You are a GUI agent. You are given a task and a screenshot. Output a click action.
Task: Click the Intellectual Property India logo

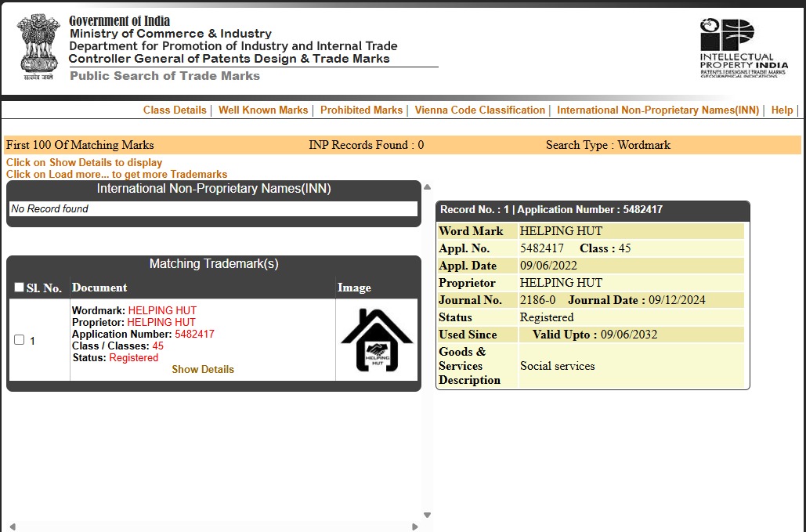pyautogui.click(x=743, y=48)
